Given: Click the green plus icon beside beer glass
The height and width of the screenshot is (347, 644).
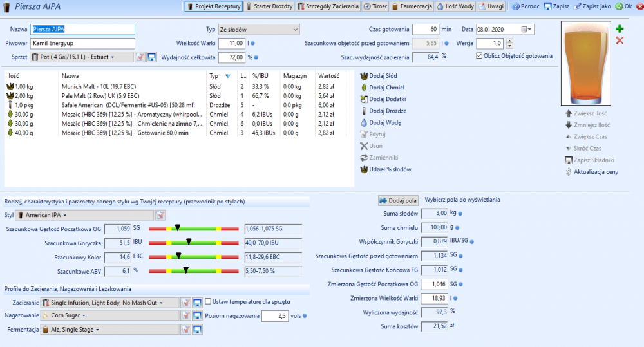Looking at the screenshot, I should click(x=620, y=29).
